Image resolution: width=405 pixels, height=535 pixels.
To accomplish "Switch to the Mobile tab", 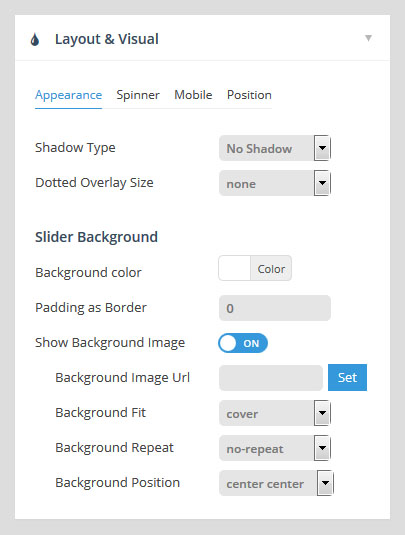I will tap(193, 95).
